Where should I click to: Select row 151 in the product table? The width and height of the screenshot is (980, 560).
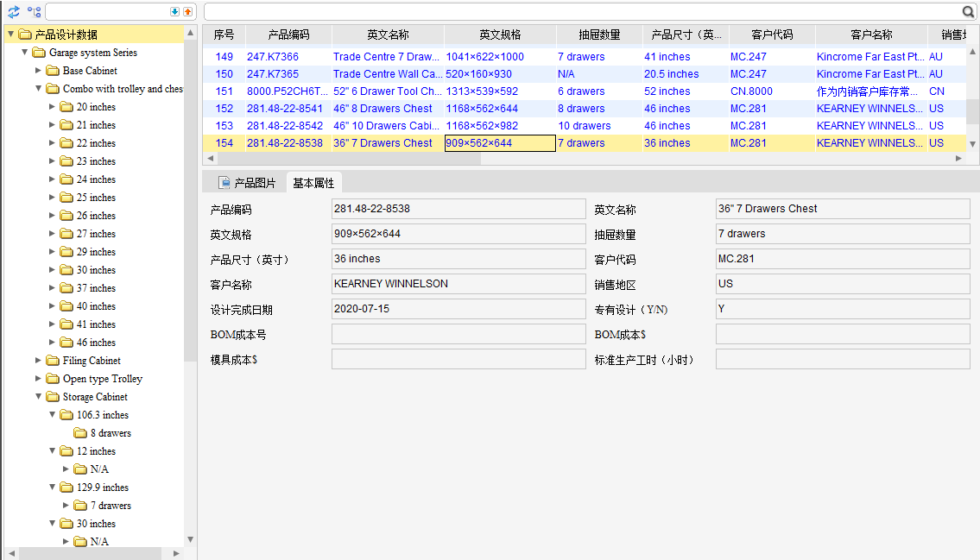tap(224, 91)
